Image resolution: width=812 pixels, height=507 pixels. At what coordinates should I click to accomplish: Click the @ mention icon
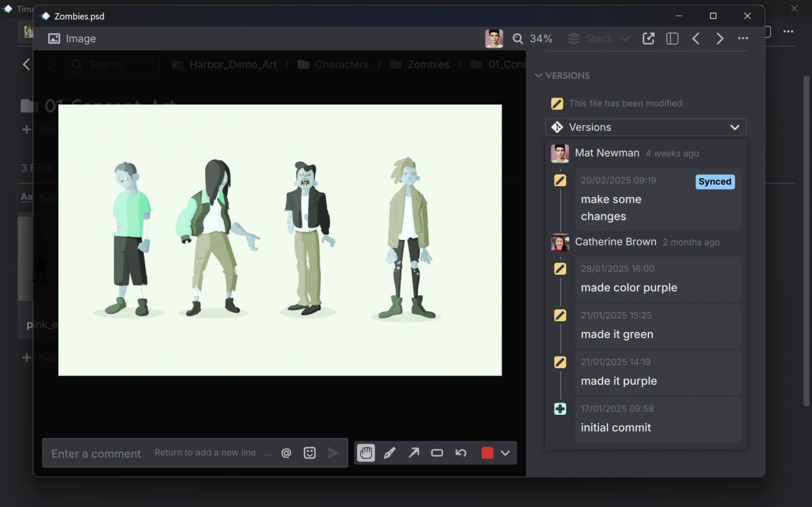[x=286, y=453]
